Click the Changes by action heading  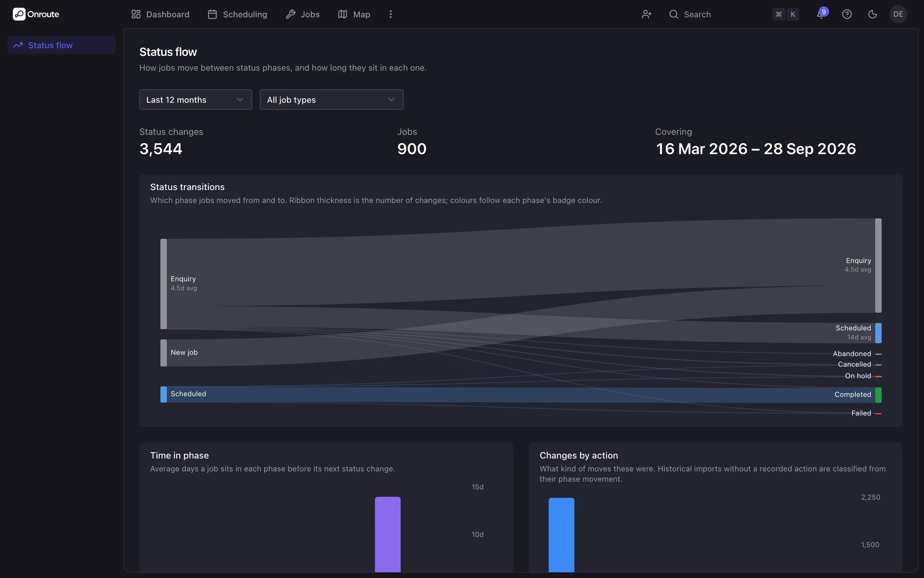(x=579, y=455)
